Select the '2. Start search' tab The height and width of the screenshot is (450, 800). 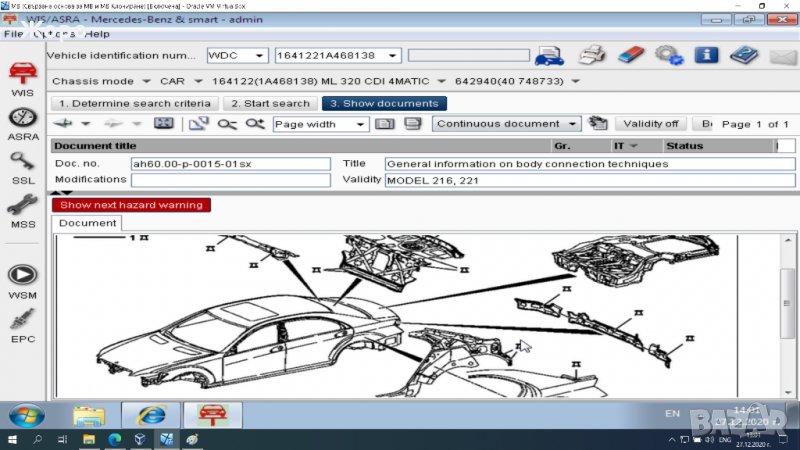point(268,103)
